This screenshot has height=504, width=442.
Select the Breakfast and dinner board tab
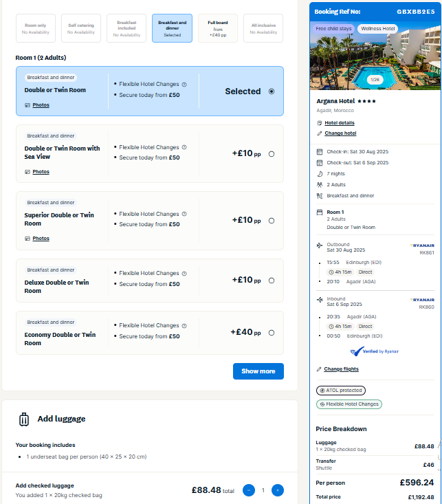click(x=173, y=28)
